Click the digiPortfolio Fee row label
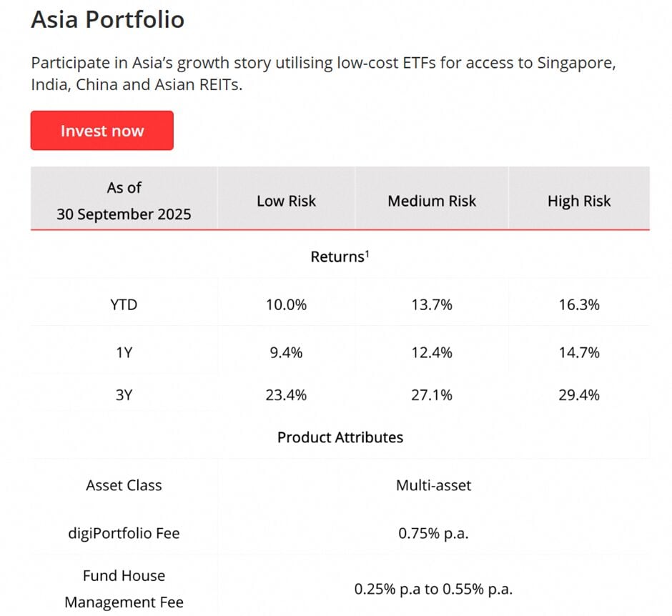Image resolution: width=672 pixels, height=616 pixels. [x=124, y=533]
